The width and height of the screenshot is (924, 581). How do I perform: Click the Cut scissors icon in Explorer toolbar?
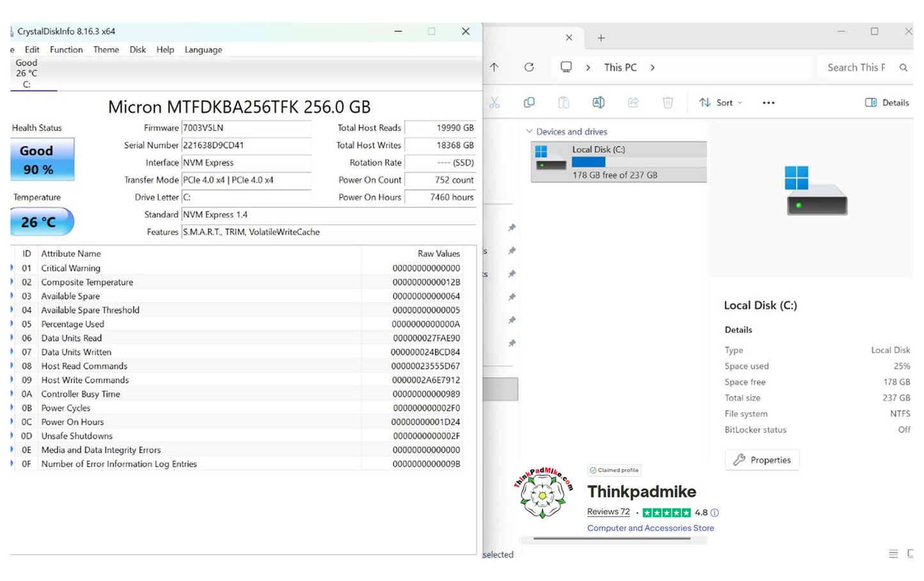click(494, 102)
